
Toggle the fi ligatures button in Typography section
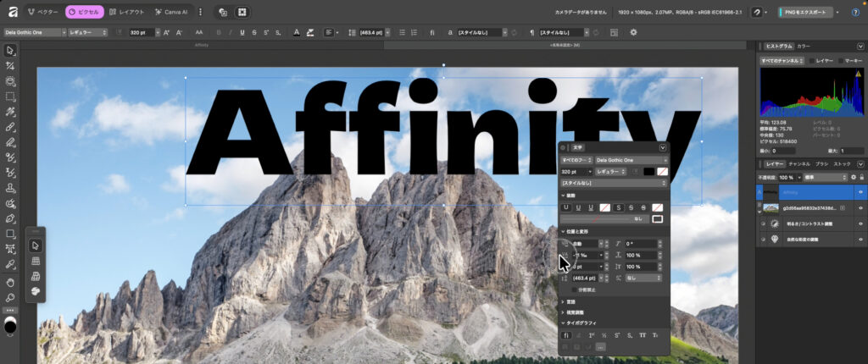point(567,336)
